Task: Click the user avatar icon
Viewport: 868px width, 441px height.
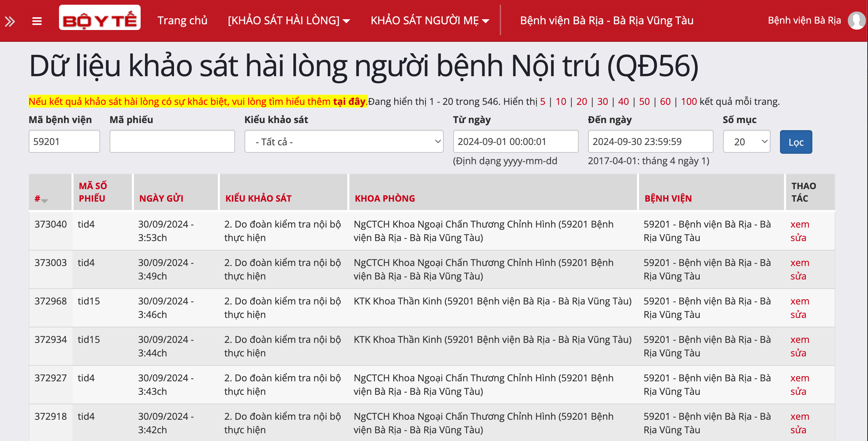Action: tap(857, 21)
